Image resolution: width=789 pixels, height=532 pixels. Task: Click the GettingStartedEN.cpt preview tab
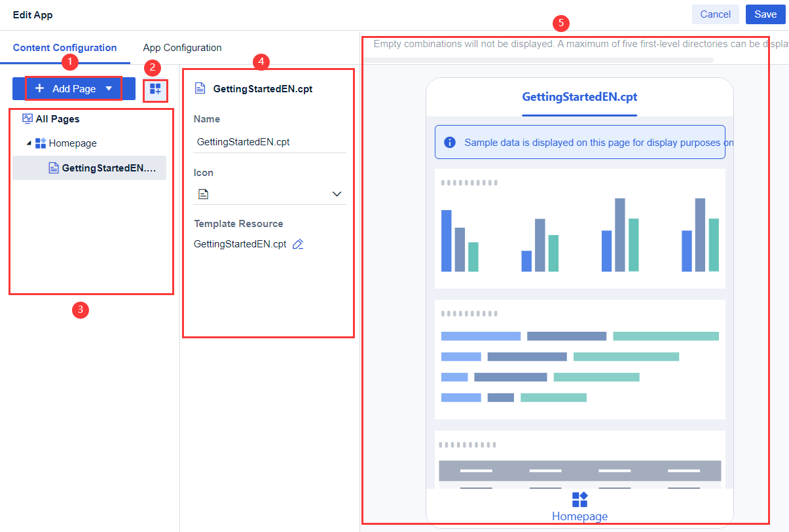pos(579,97)
